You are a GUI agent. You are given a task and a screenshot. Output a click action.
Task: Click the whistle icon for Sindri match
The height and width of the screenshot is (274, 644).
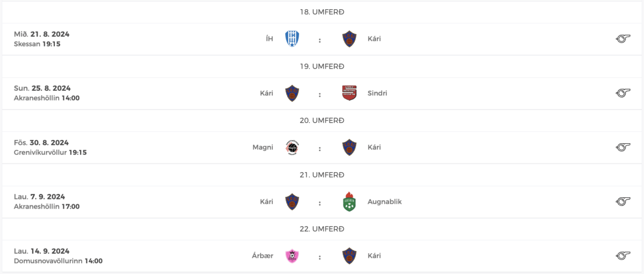coord(623,93)
